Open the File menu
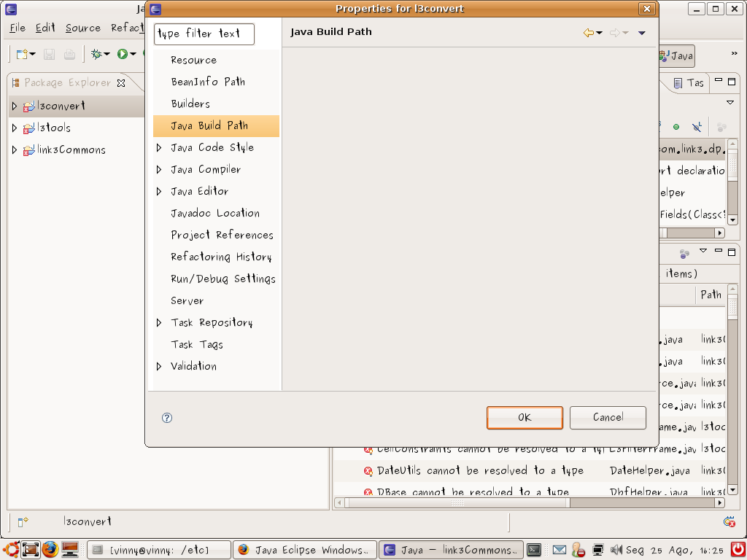The height and width of the screenshot is (560, 747). coord(18,28)
